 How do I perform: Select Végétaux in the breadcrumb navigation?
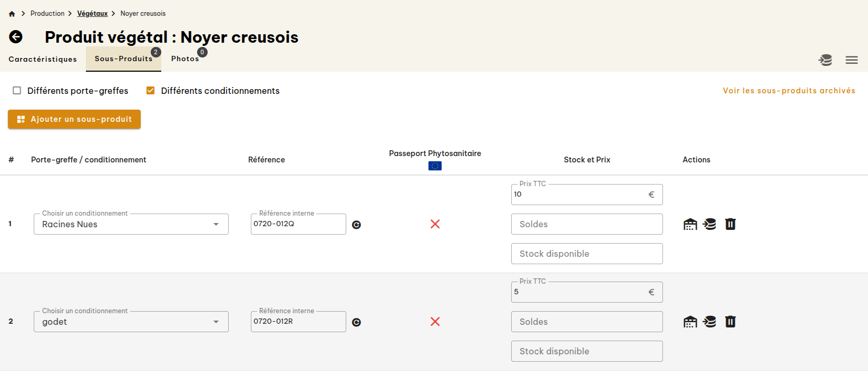coord(92,13)
